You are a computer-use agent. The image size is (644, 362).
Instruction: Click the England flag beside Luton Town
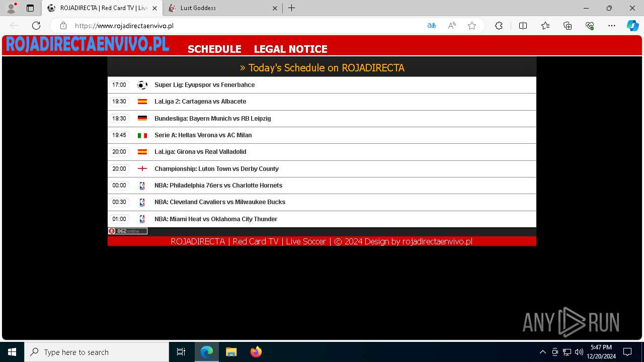pyautogui.click(x=142, y=169)
